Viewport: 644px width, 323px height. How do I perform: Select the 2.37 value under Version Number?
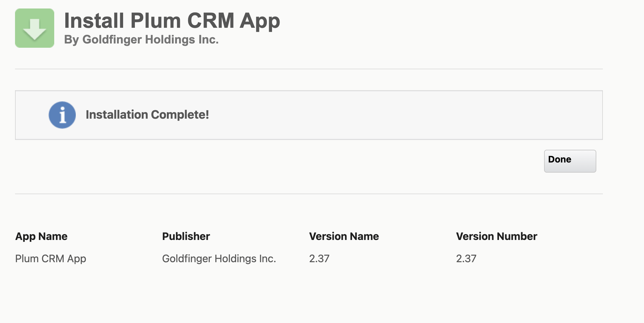click(466, 259)
